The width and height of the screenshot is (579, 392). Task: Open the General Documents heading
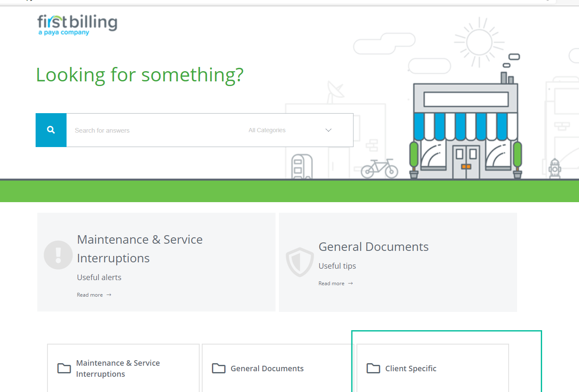point(373,247)
